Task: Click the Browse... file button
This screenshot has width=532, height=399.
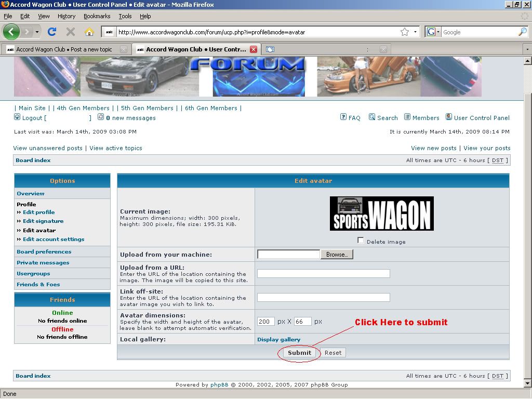Action: pyautogui.click(x=337, y=255)
